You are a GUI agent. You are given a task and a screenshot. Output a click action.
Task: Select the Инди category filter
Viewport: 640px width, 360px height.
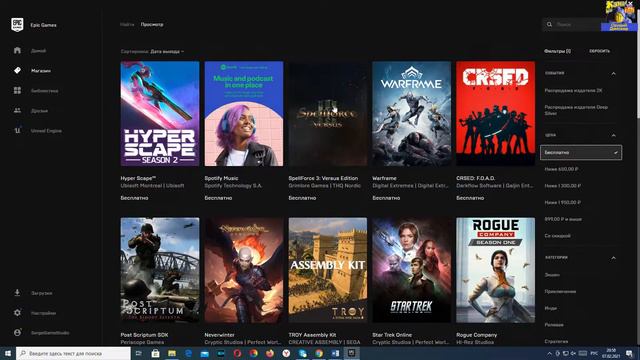(x=551, y=309)
